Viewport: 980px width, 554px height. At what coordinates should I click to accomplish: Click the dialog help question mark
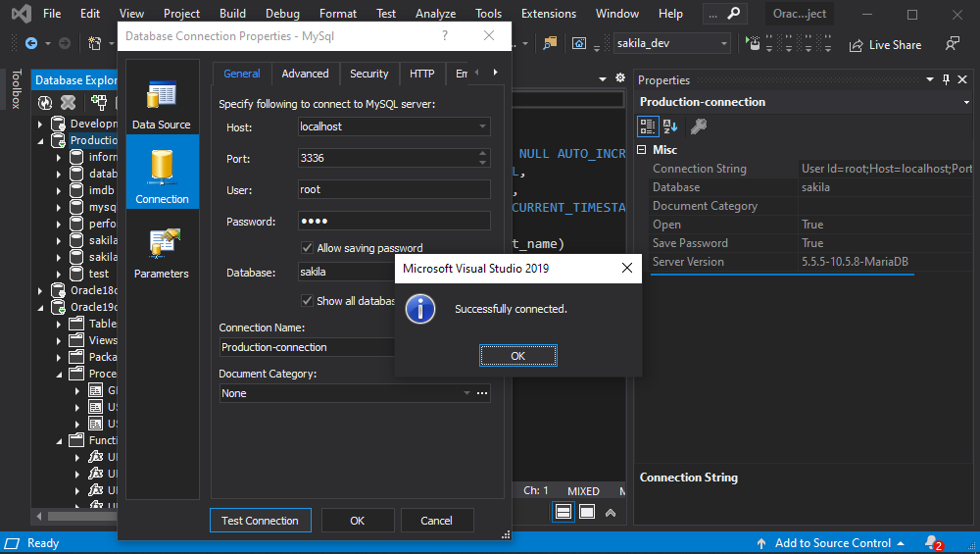point(444,35)
